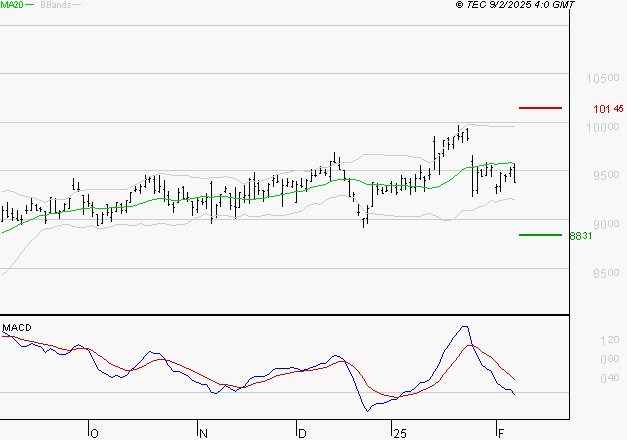Click the green 88.31 price label
The height and width of the screenshot is (440, 627).
[x=581, y=236]
